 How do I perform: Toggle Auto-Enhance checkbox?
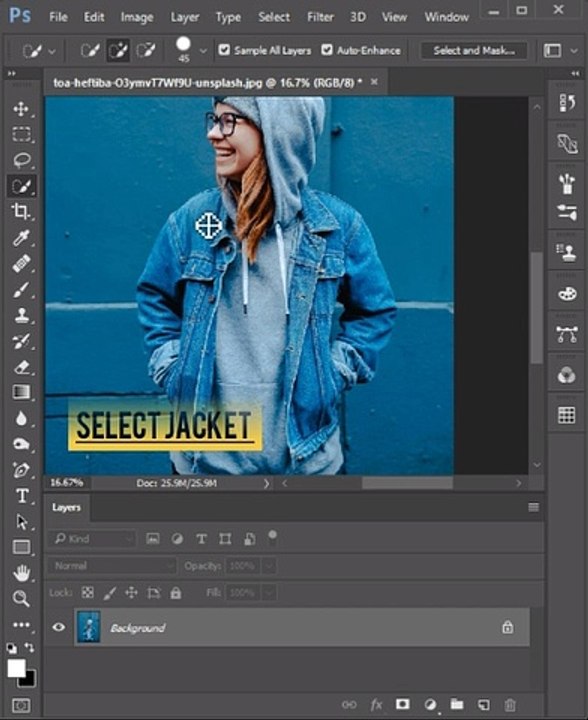pyautogui.click(x=327, y=50)
